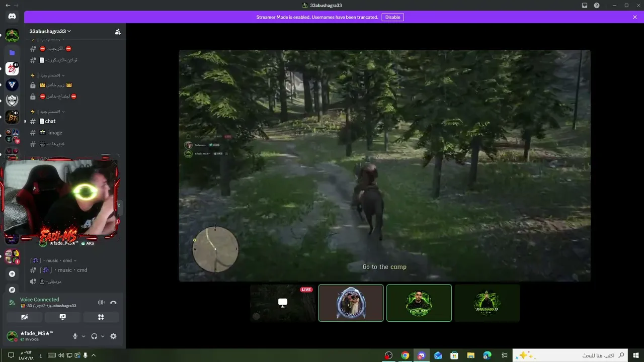Open the ★fade_MS★ user profile panel
Viewport: 644px width, 362px height.
coord(37,336)
